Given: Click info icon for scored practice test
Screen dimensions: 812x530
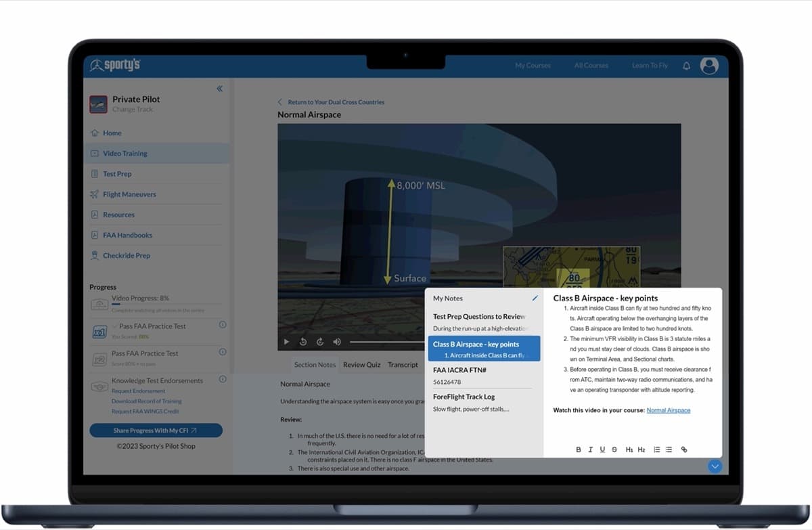Looking at the screenshot, I should [223, 325].
